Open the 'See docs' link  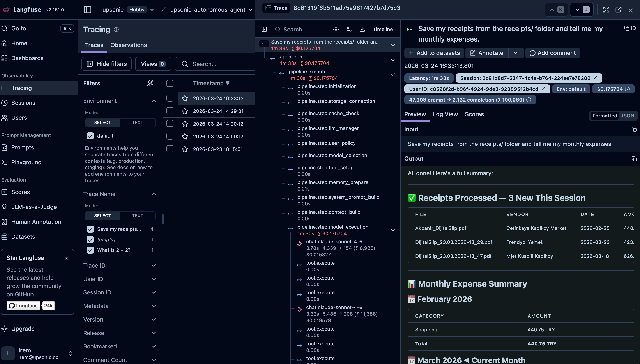[x=118, y=168]
